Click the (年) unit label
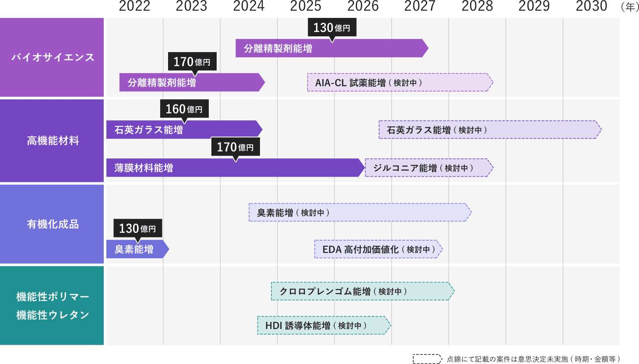The image size is (639, 364). pos(629,7)
